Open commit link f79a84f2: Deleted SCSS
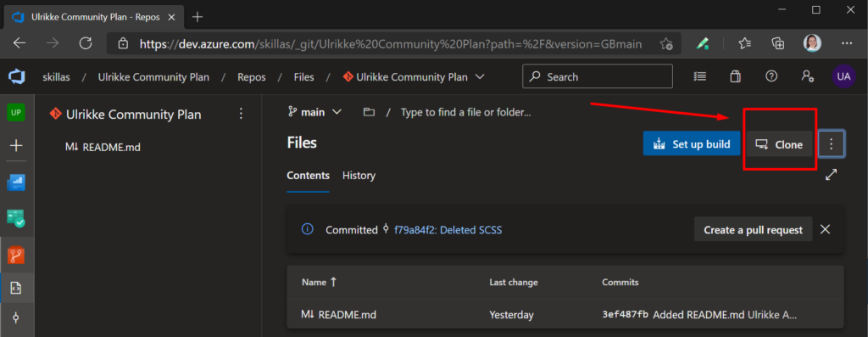Viewport: 868px width, 337px height. click(448, 230)
